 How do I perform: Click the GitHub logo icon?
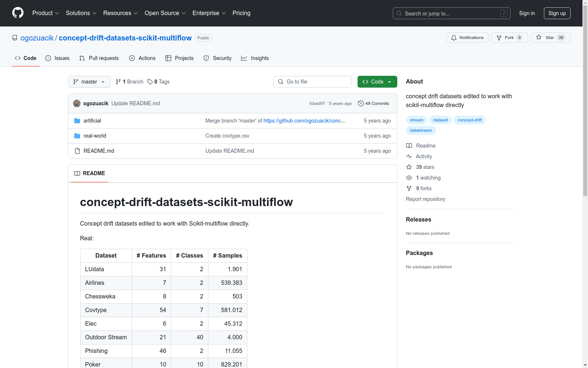click(18, 13)
